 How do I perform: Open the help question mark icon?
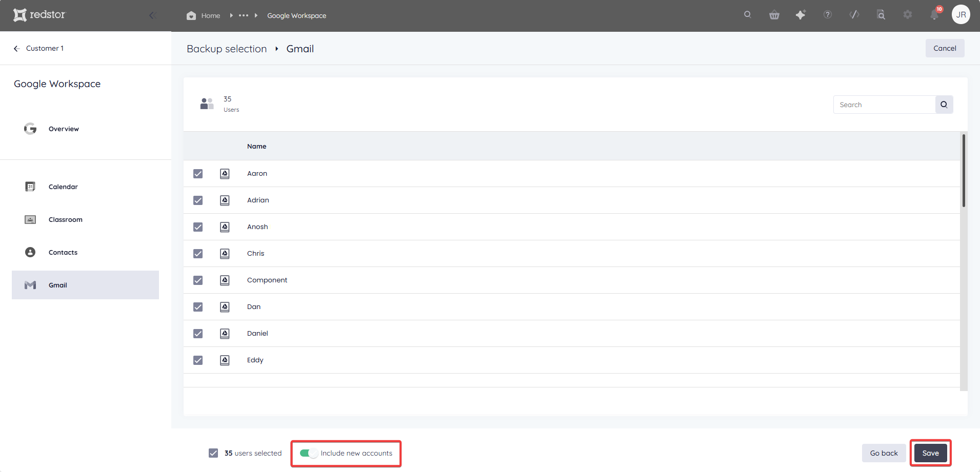coord(828,14)
